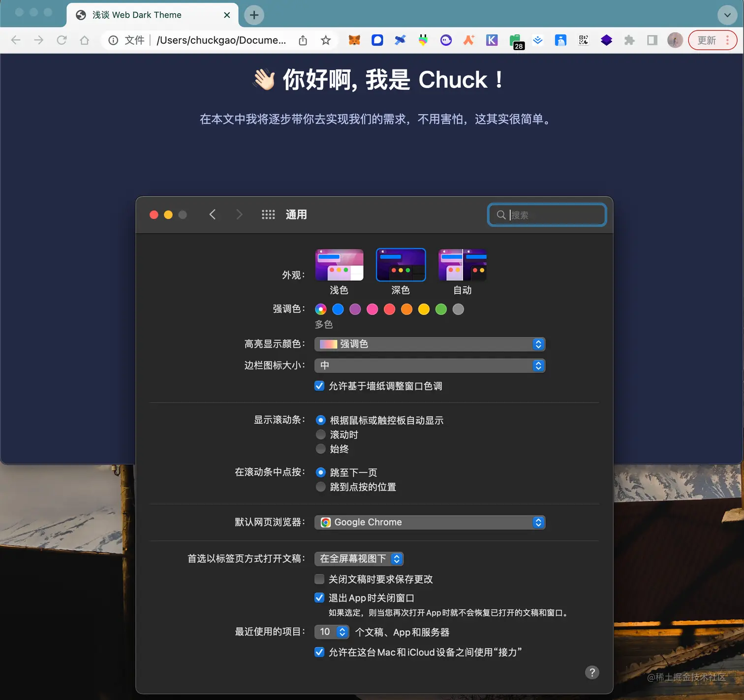Click the bookmark star in the address bar
This screenshot has width=744, height=700.
pos(326,40)
